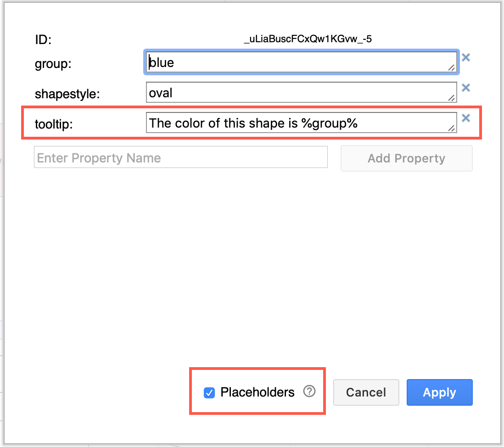Image resolution: width=504 pixels, height=447 pixels.
Task: Click the Enter Property Name input field
Action: [180, 157]
